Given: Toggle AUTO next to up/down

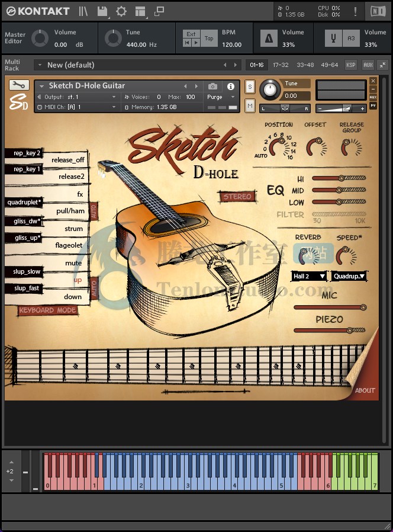Looking at the screenshot, I should pyautogui.click(x=94, y=289).
